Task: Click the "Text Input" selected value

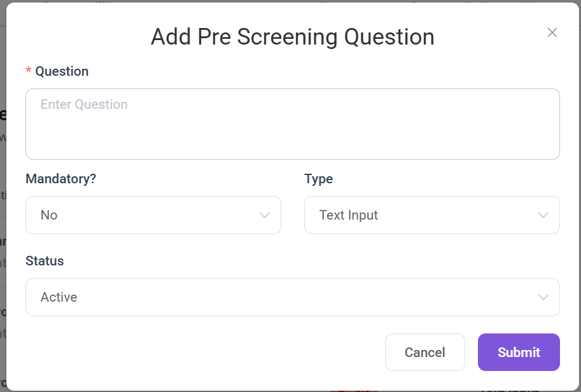Action: [x=349, y=215]
